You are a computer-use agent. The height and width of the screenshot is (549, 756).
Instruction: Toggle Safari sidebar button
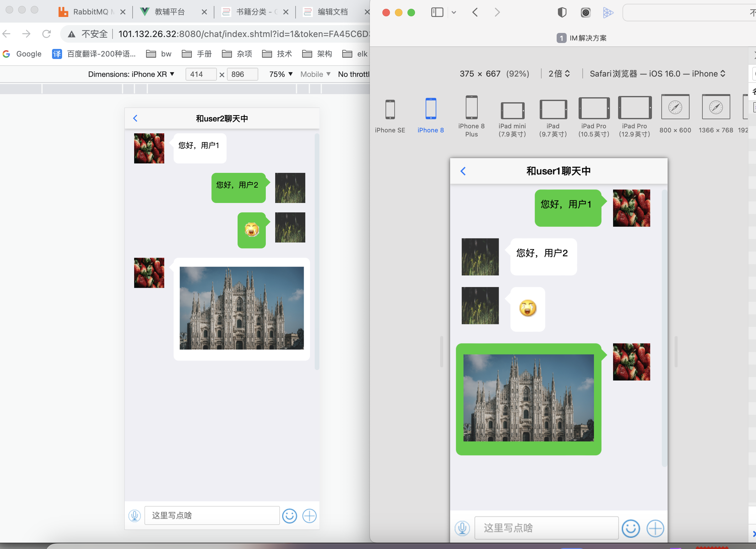coord(437,12)
